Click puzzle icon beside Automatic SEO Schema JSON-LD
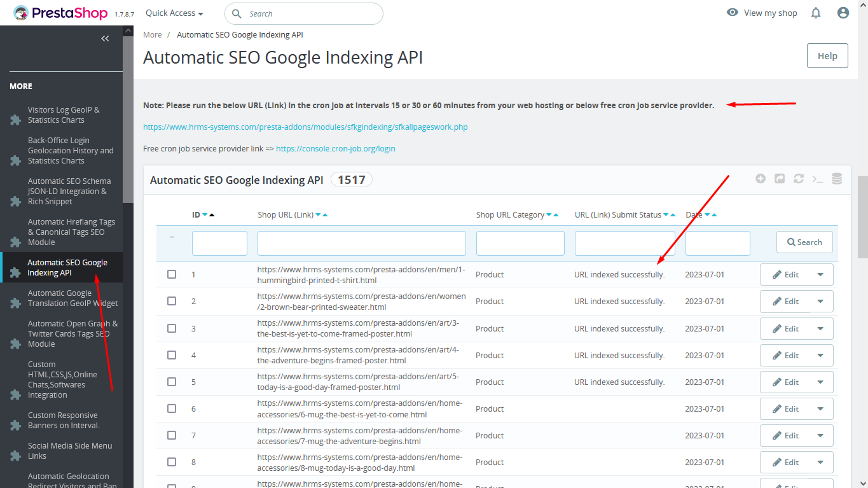868x488 pixels. pos(16,201)
